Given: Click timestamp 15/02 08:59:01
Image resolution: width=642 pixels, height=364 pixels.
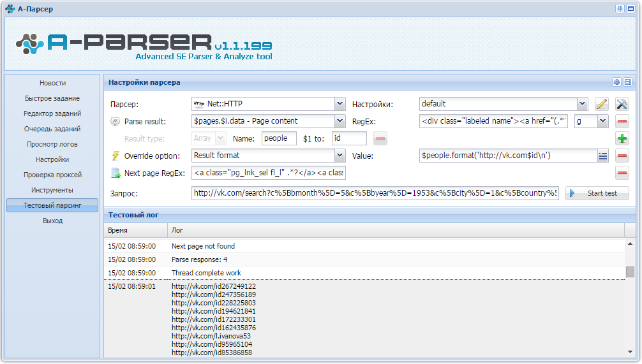Looking at the screenshot, I should point(132,286).
